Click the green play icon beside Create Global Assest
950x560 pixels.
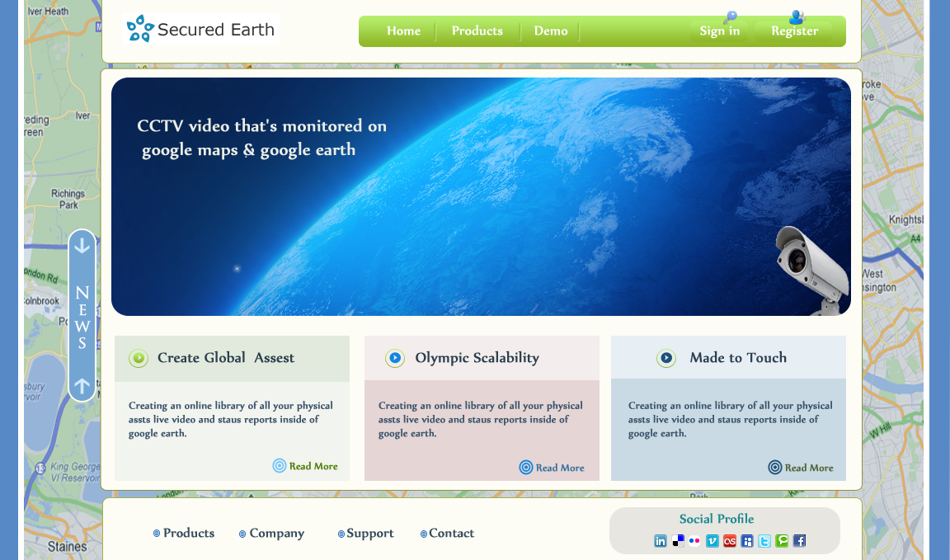[x=139, y=358]
